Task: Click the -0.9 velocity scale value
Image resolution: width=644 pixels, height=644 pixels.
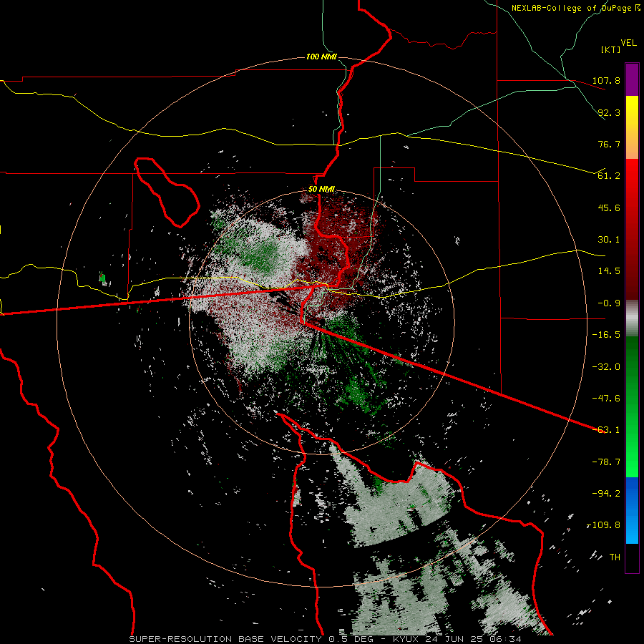Action: 606,303
